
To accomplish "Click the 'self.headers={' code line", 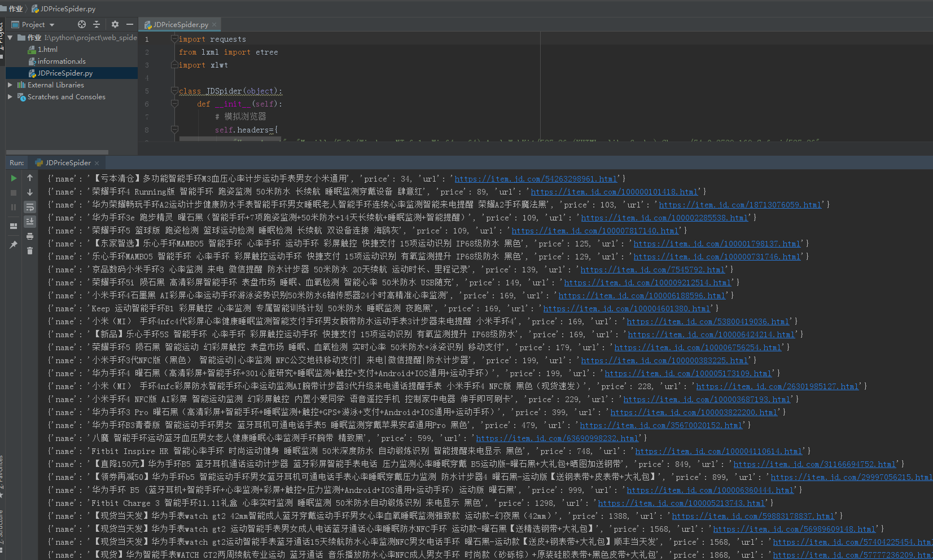I will pyautogui.click(x=247, y=130).
